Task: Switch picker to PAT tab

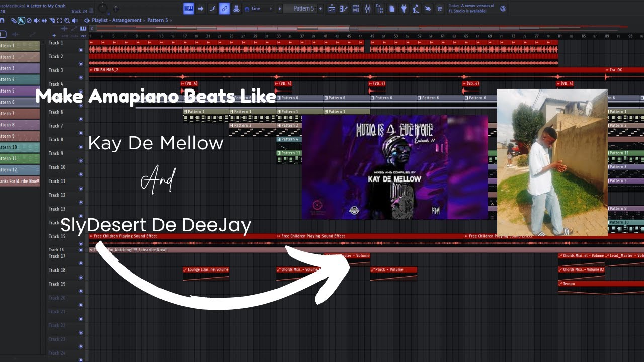Action: pyautogui.click(x=83, y=36)
